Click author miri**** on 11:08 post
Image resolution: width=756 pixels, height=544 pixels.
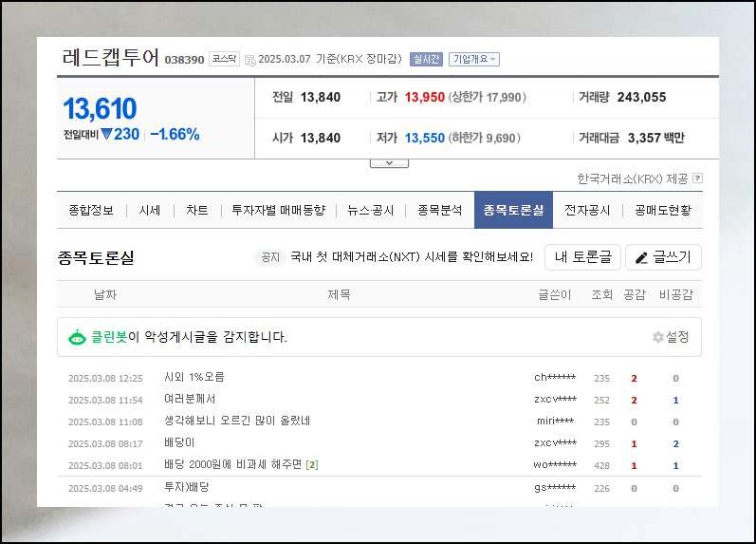pos(556,421)
